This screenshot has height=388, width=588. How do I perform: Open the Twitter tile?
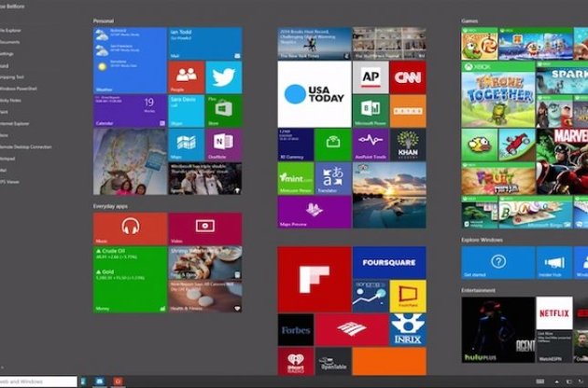point(223,76)
